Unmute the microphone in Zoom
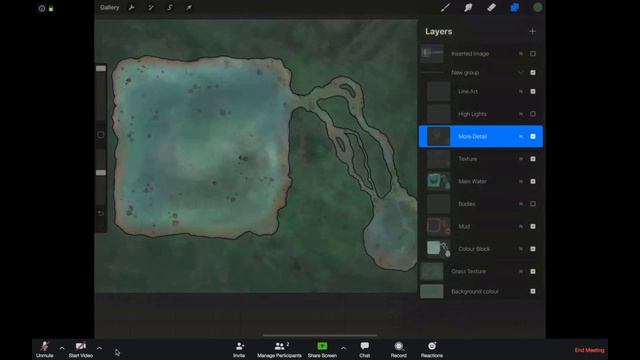The height and width of the screenshot is (360, 640). 44,350
